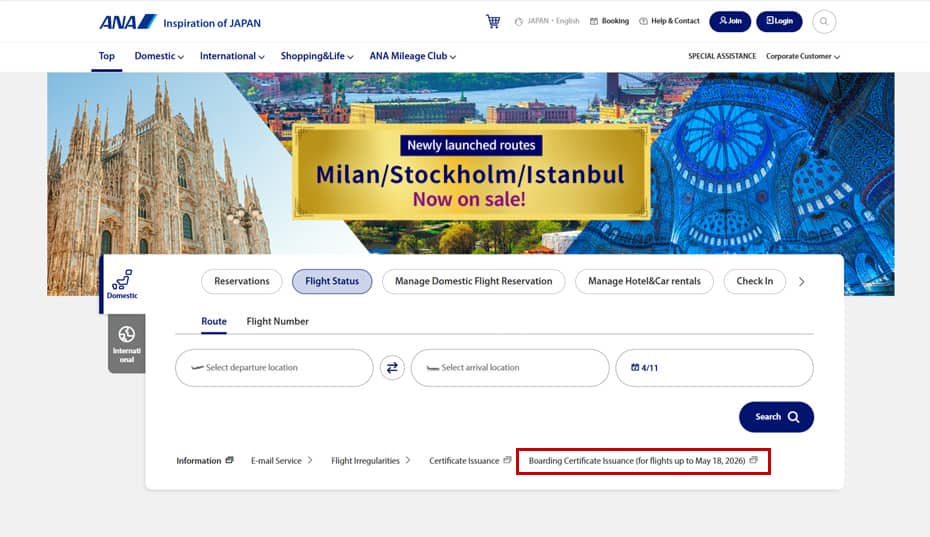This screenshot has width=930, height=537.
Task: Click the ANA logo
Action: [x=127, y=22]
